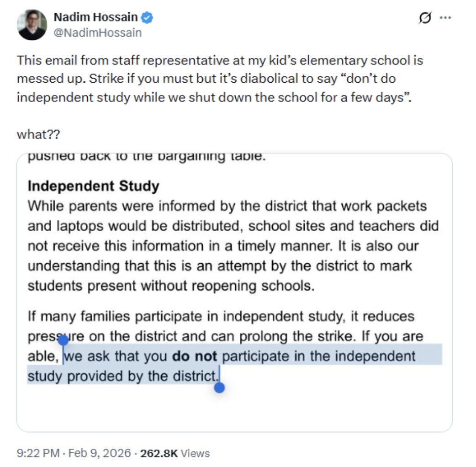The width and height of the screenshot is (476, 467).
Task: Tap the upper blue text-selection handle
Action: coord(63,340)
